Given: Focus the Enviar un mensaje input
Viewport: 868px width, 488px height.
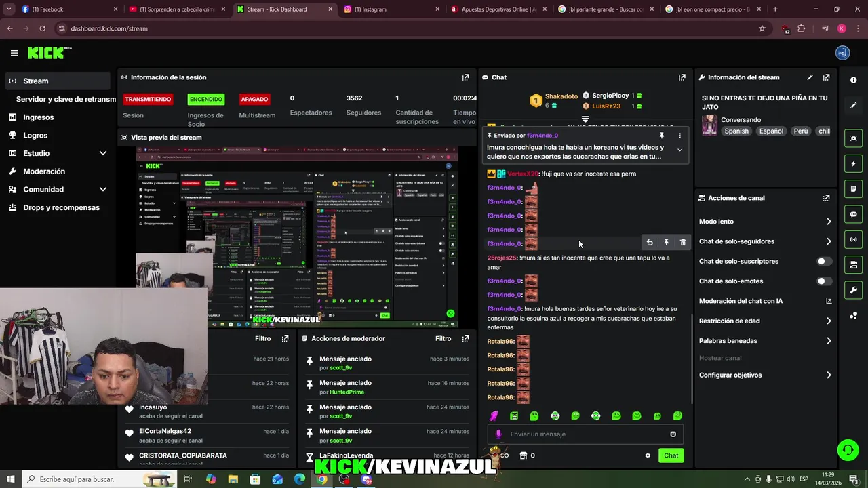Looking at the screenshot, I should tap(585, 434).
